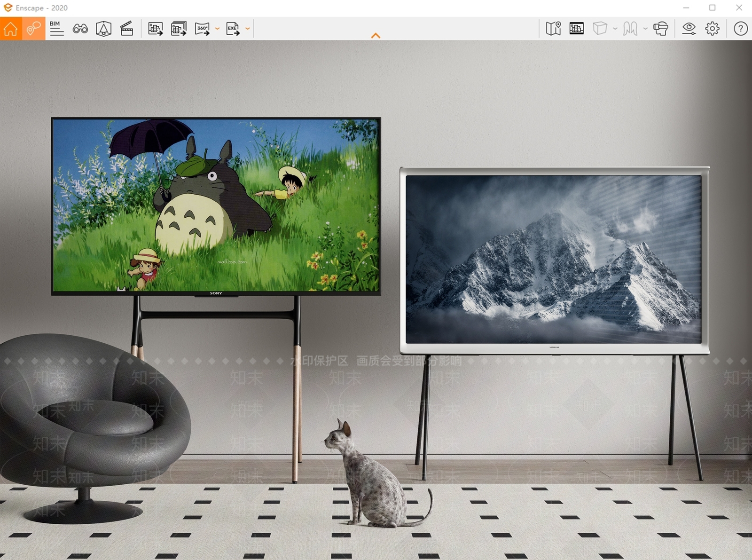752x560 pixels.
Task: Export a 360° mono panorama
Action: tap(202, 29)
